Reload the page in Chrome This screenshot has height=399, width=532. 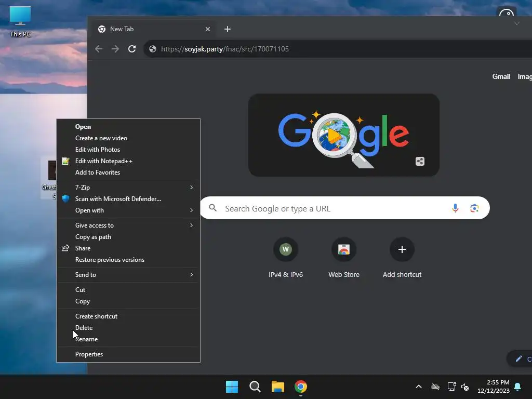point(132,49)
